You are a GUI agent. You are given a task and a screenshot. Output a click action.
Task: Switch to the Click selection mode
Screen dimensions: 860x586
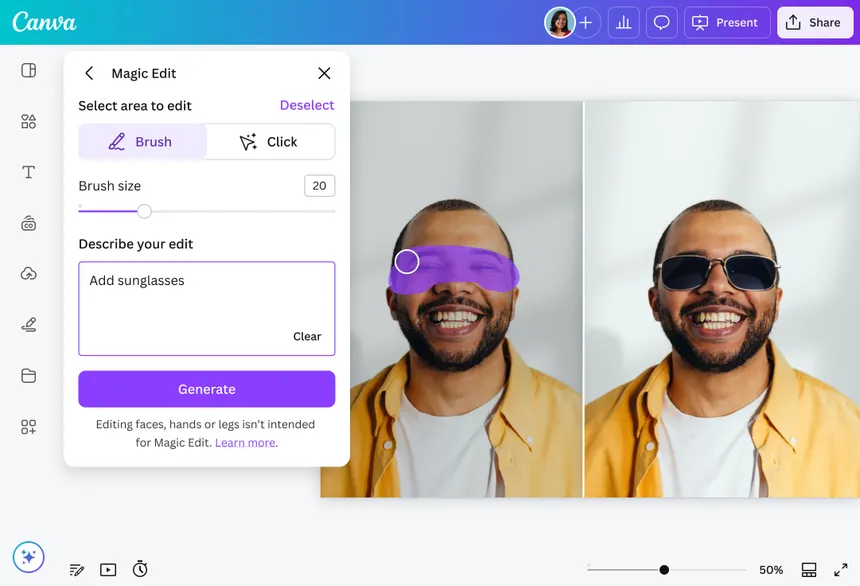tap(270, 141)
